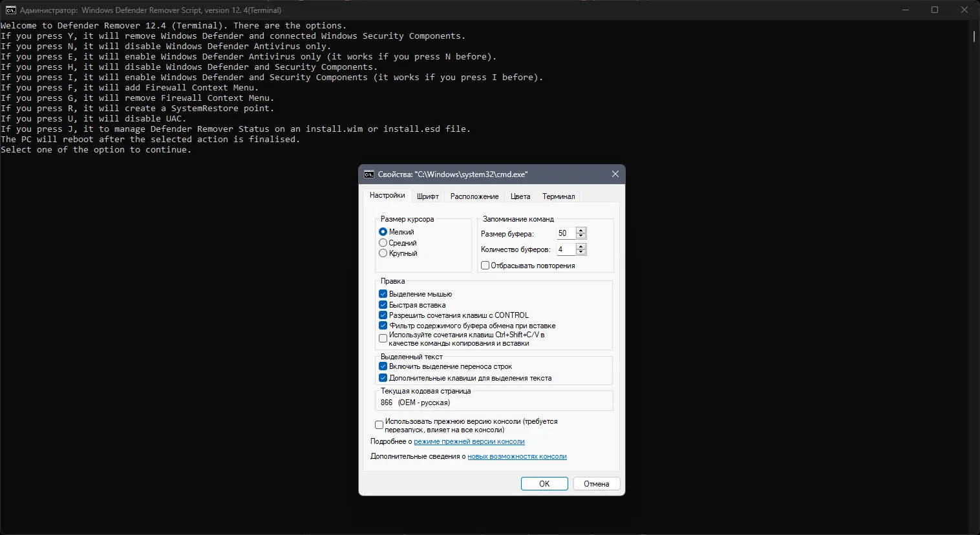The image size is (980, 535).
Task: Click 'Select one of the option to continue' line
Action: coord(96,150)
